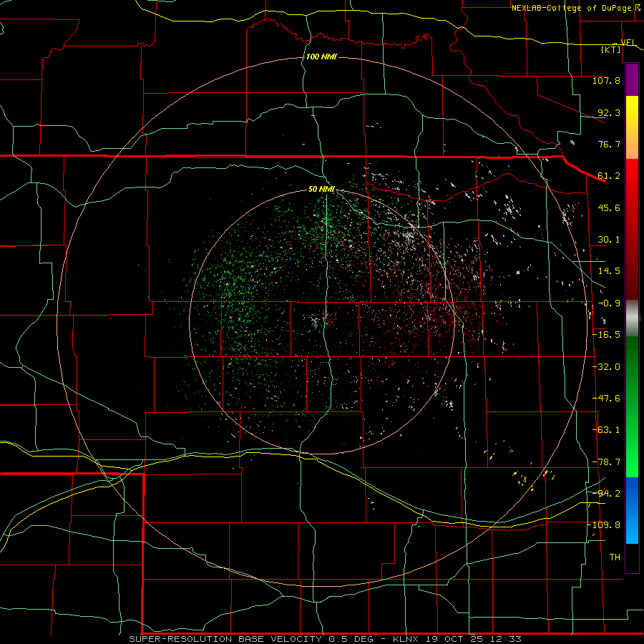644x644 pixels.
Task: Click the -32.0 scale value
Action: pyautogui.click(x=606, y=367)
